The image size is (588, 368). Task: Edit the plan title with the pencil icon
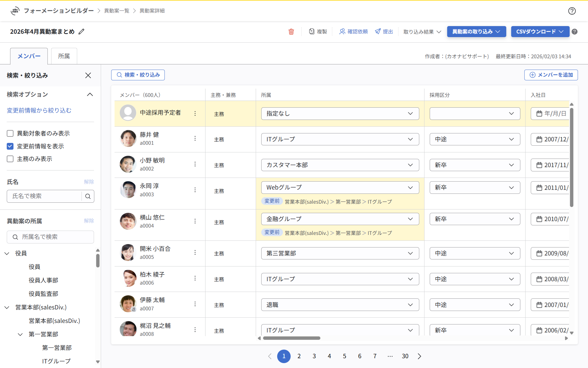81,31
